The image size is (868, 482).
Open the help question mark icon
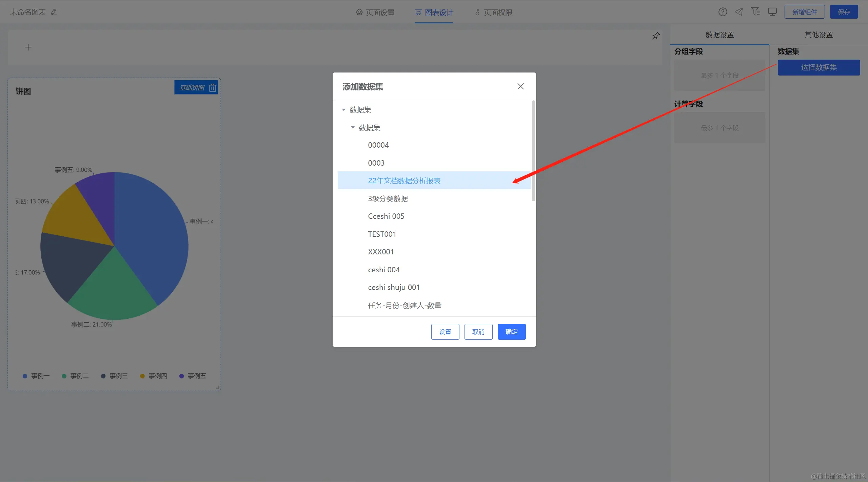coord(723,12)
